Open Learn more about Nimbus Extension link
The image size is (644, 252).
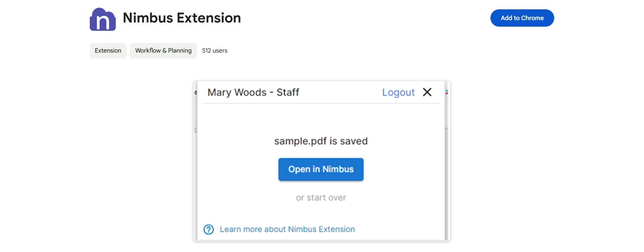(287, 229)
